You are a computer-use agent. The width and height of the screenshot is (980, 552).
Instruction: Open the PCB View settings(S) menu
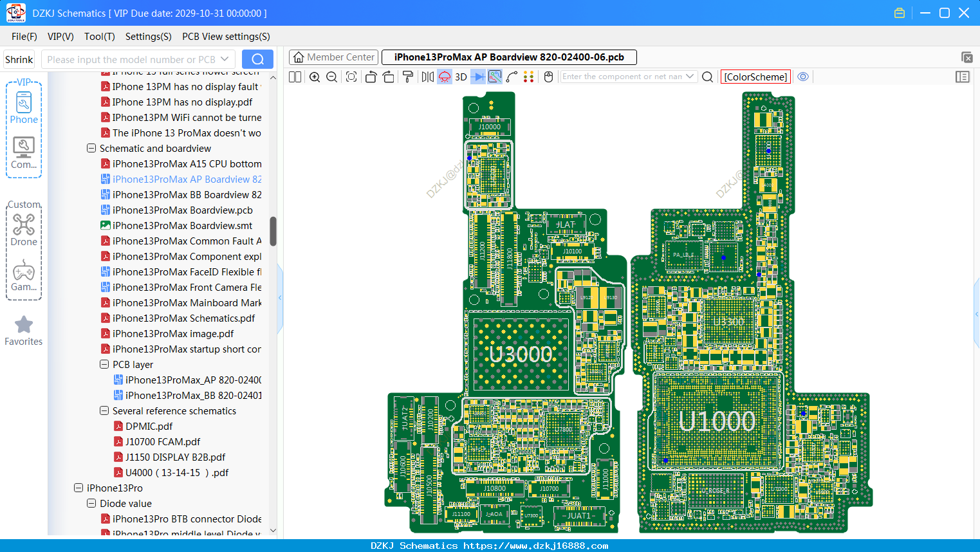[226, 37]
